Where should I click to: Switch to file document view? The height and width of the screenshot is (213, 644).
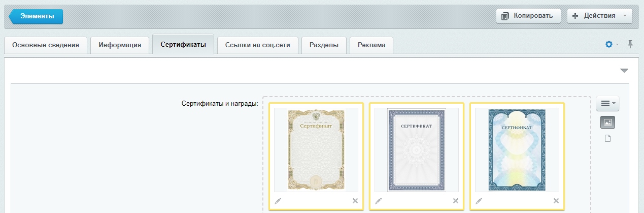tap(607, 139)
